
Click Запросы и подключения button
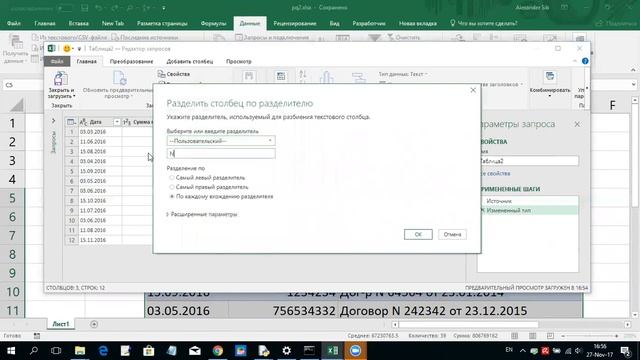272,38
